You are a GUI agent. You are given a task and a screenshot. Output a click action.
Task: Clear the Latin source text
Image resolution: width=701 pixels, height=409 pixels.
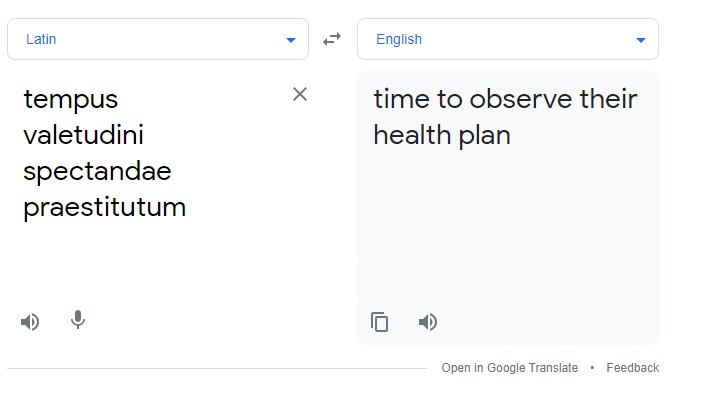tap(300, 94)
